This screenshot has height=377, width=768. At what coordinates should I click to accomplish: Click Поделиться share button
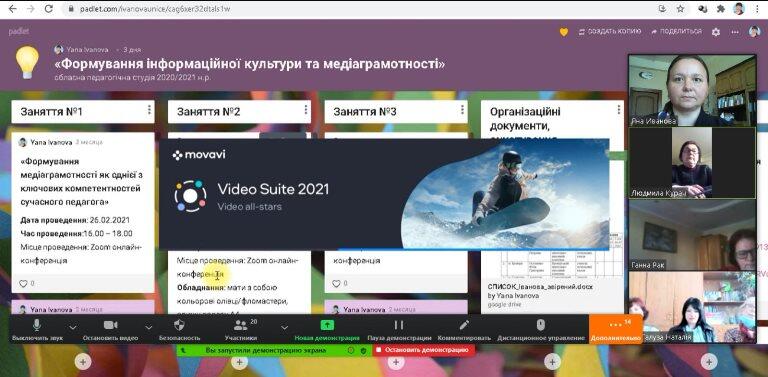676,31
